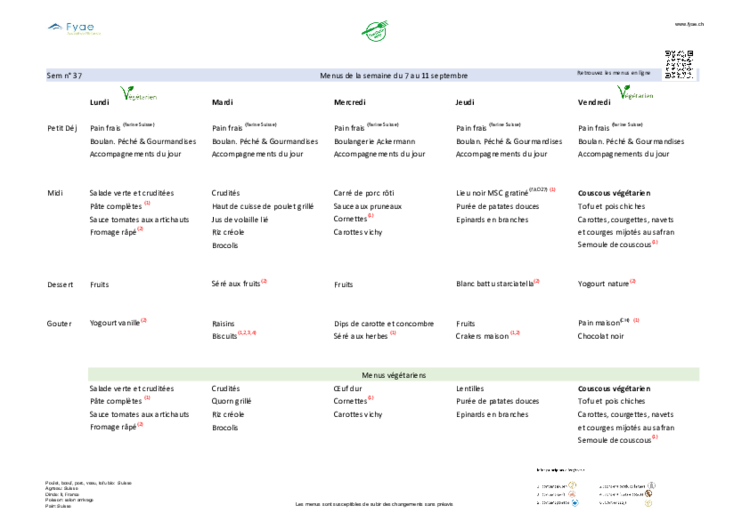Click the brown allergen icon in the legend
Viewport: 750px width, 529px height.
pos(648,494)
